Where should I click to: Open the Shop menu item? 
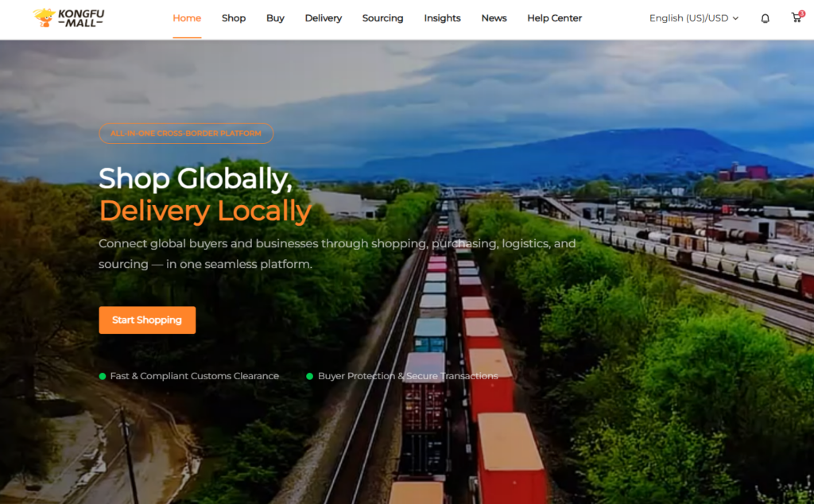pyautogui.click(x=234, y=18)
